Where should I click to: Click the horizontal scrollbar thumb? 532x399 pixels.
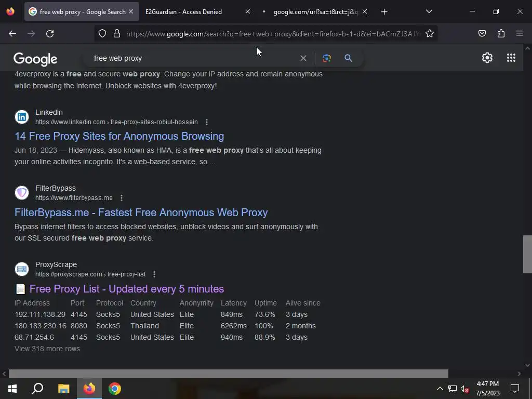click(x=229, y=374)
